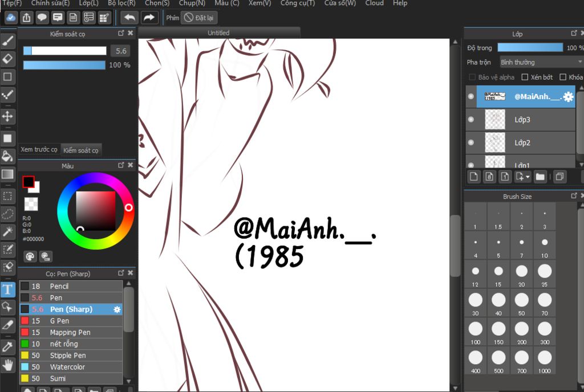Select the Pencil brush

tap(71, 286)
